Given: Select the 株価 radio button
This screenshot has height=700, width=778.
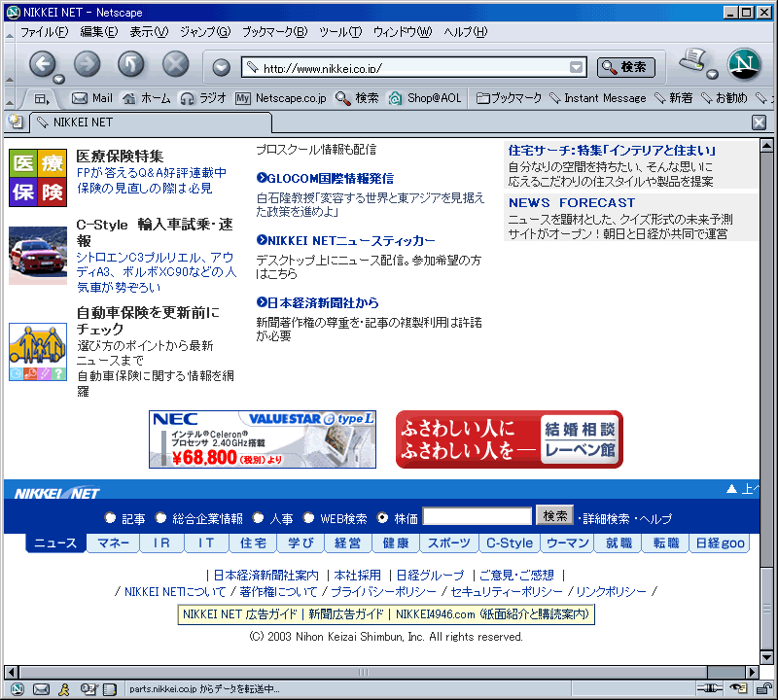Looking at the screenshot, I should pos(382,518).
